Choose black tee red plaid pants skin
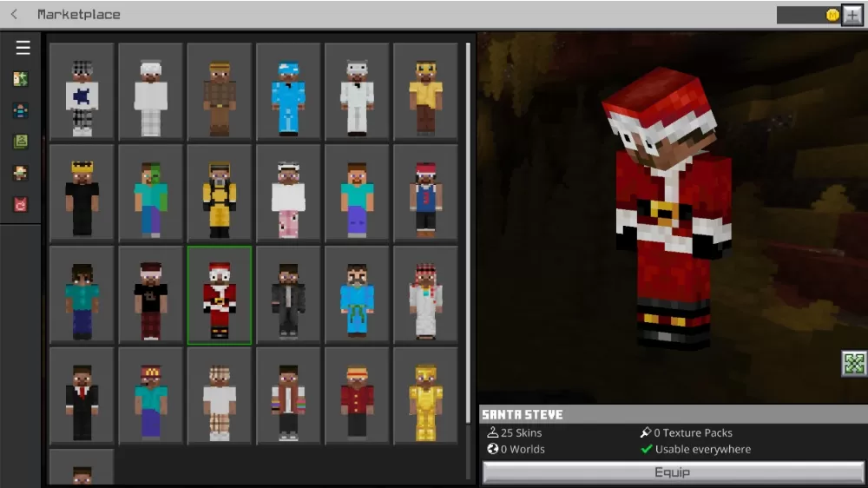The image size is (868, 488). click(x=150, y=295)
